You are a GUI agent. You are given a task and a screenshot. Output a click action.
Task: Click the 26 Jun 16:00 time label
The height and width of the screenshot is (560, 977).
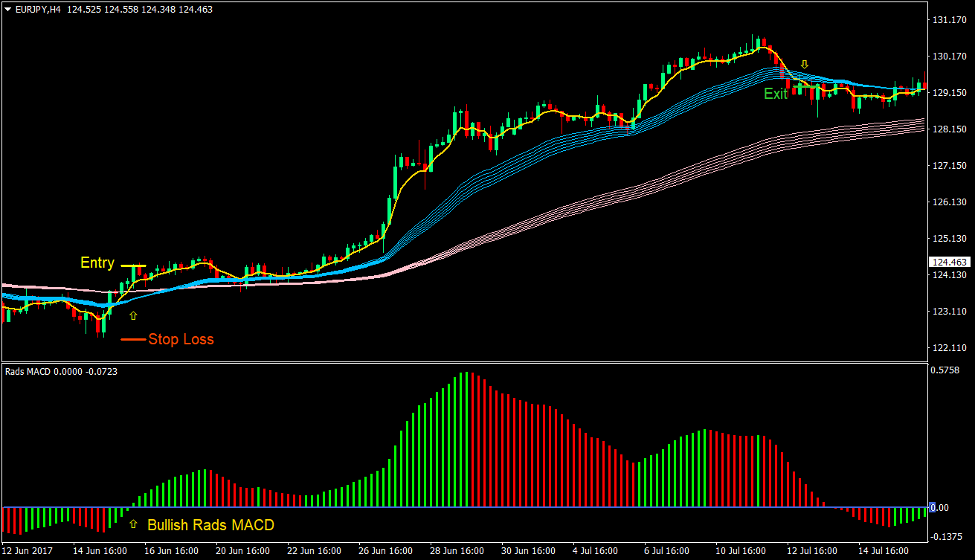coord(386,551)
